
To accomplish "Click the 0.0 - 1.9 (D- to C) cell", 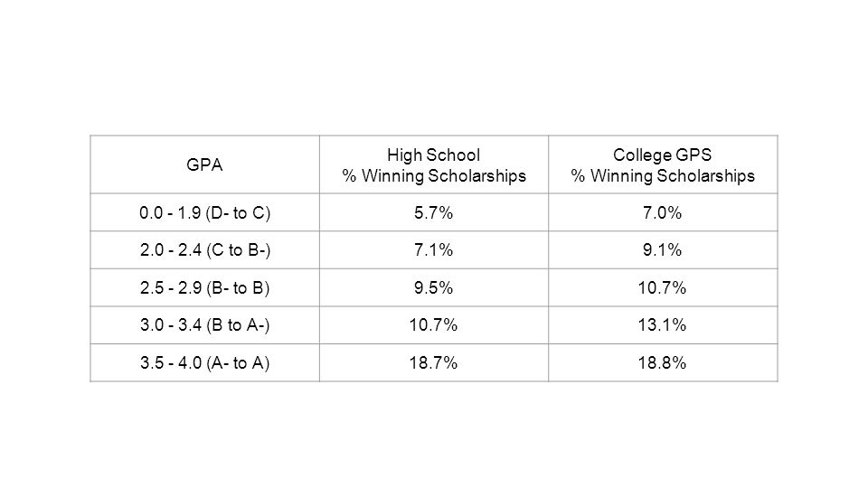I will click(x=205, y=212).
